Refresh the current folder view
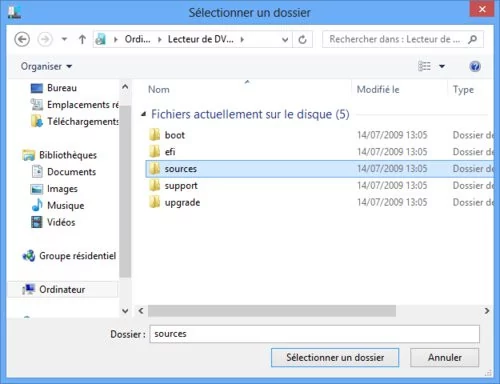The width and height of the screenshot is (500, 384). click(x=302, y=40)
